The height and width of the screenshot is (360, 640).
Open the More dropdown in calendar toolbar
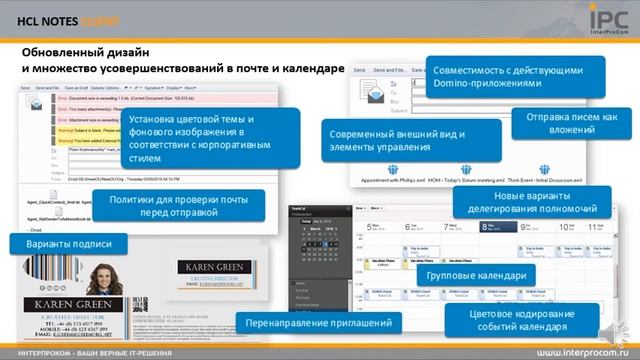[x=376, y=208]
